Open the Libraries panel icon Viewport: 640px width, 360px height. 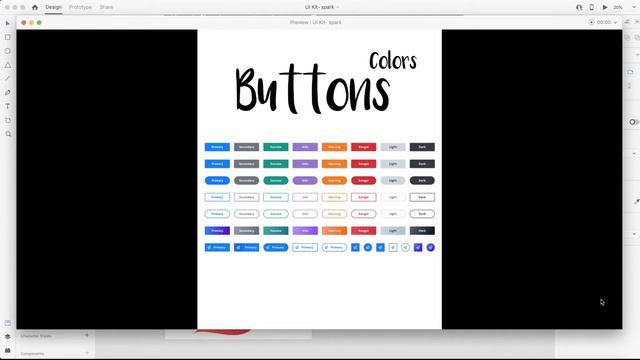pos(8,323)
